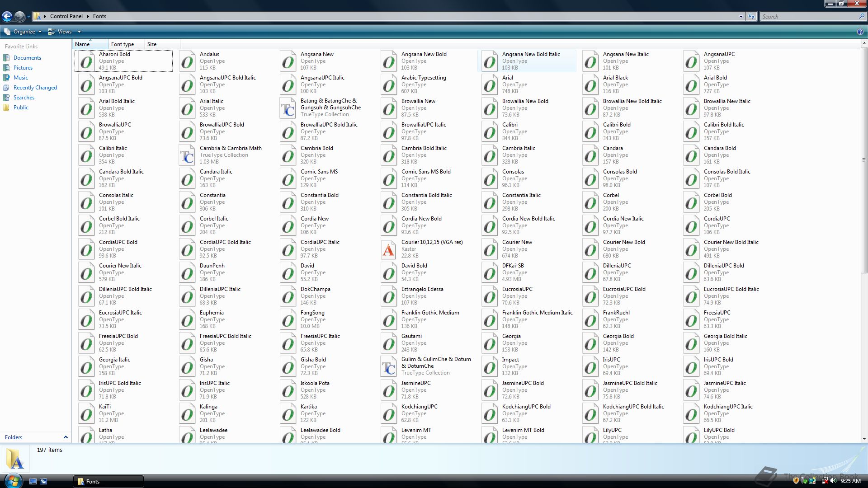
Task: Select the Candara font icon
Action: (590, 155)
